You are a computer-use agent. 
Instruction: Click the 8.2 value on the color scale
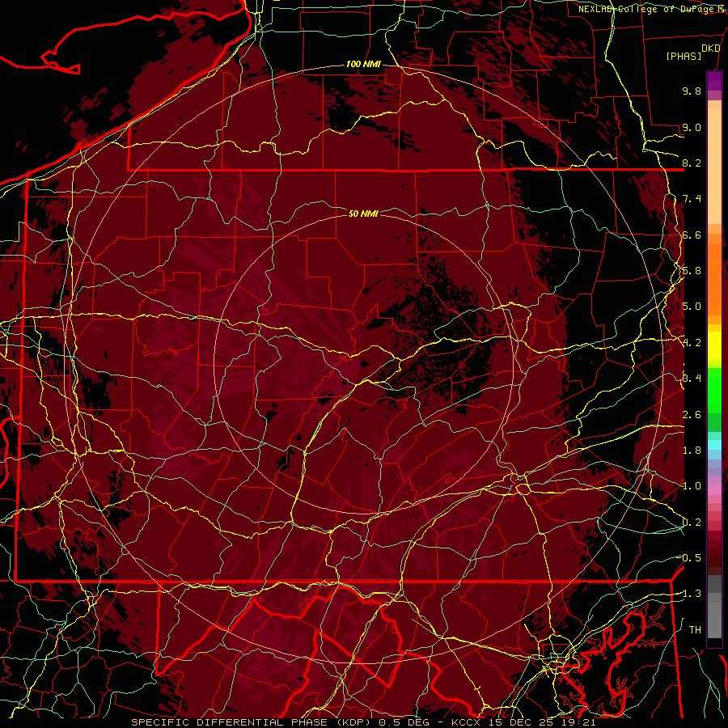[692, 163]
